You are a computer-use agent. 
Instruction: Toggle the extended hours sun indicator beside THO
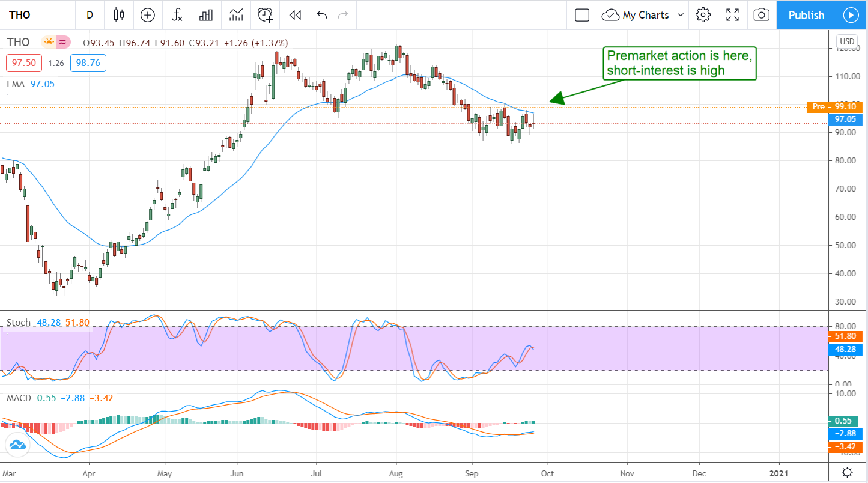pos(48,43)
